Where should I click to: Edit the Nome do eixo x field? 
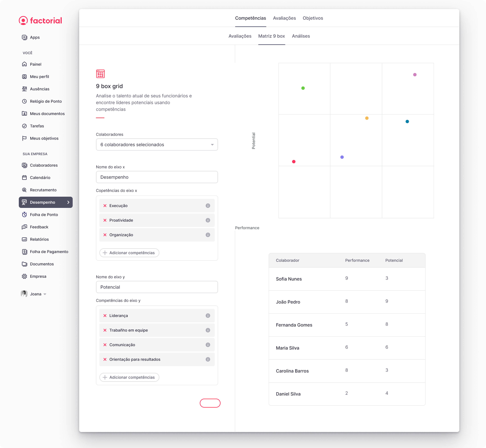coord(157,177)
